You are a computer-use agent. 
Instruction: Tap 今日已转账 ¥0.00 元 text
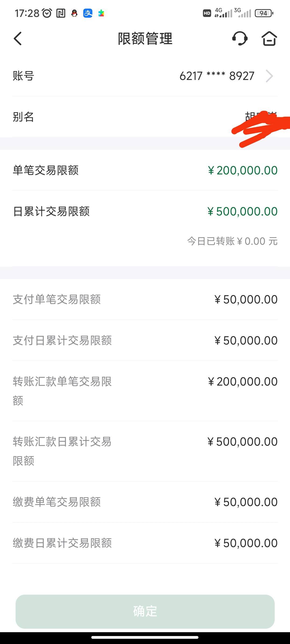click(x=232, y=241)
